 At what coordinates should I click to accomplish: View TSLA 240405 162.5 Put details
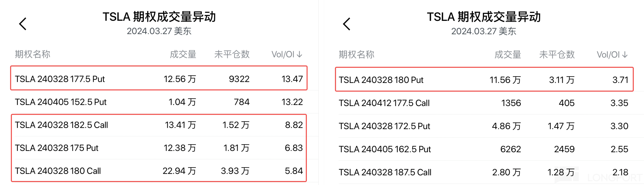tap(385, 149)
